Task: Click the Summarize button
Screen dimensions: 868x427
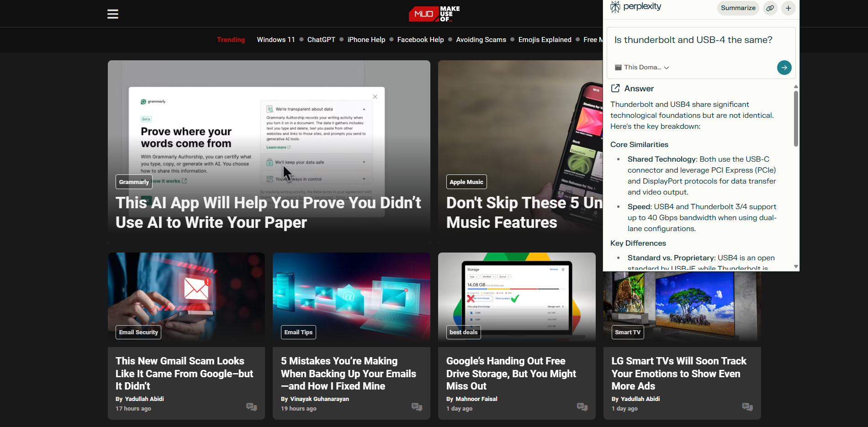Action: pyautogui.click(x=738, y=8)
